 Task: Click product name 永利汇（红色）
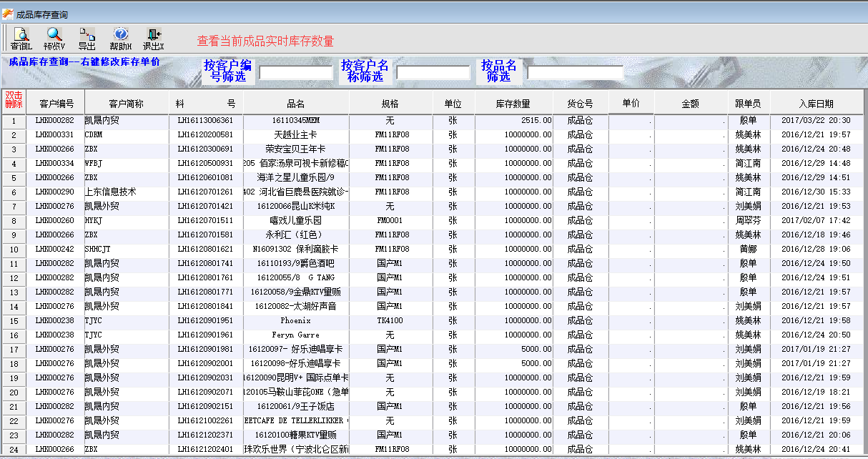click(x=296, y=235)
